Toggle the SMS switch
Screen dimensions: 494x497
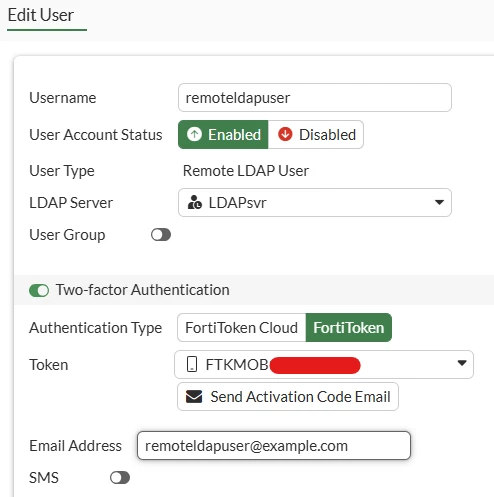[x=120, y=478]
